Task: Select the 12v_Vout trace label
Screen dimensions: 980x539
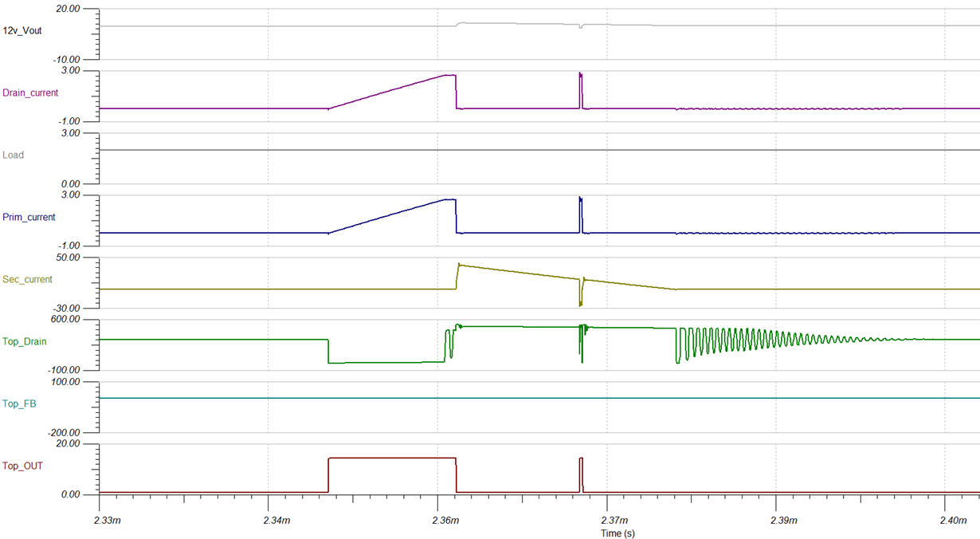Action: click(22, 30)
